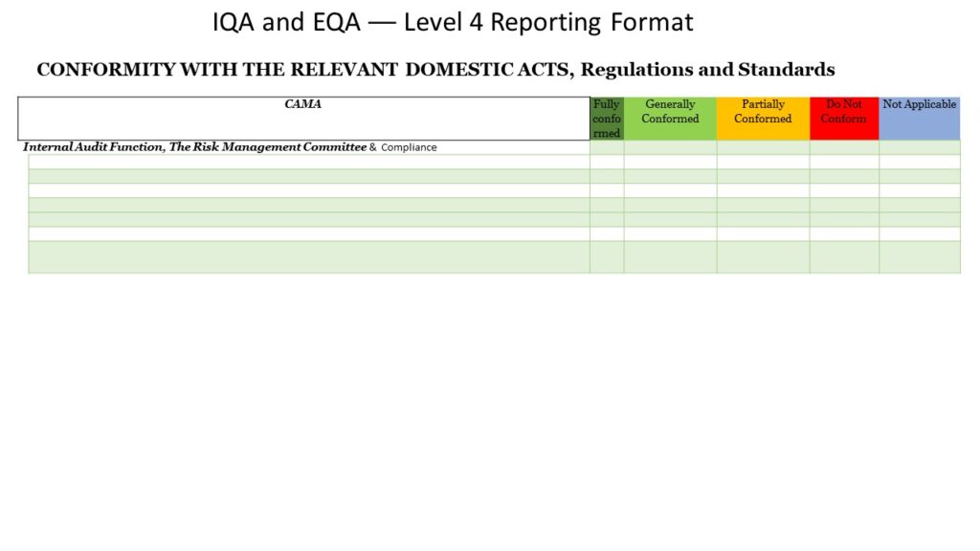980x551 pixels.
Task: Click Do Not Conform cell in Internal Audit Function row
Action: (x=844, y=147)
